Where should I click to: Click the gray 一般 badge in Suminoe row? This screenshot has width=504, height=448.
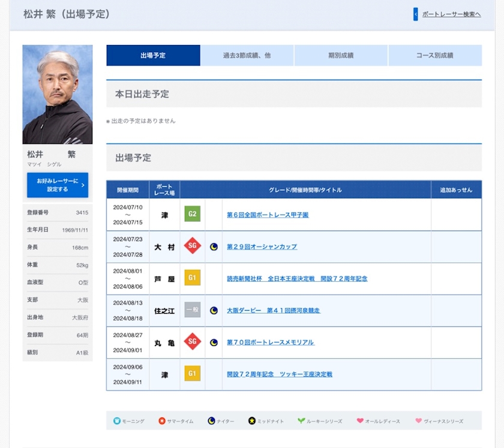click(x=192, y=310)
